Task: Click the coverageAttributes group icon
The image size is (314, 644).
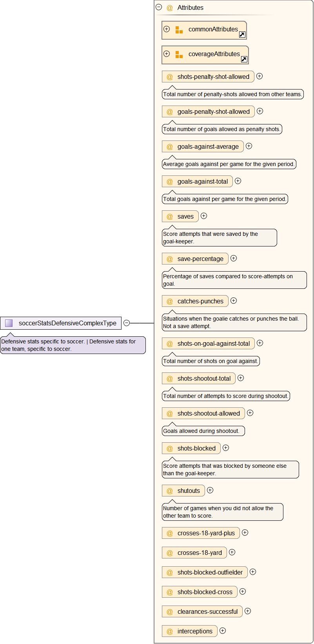Action: click(x=179, y=55)
